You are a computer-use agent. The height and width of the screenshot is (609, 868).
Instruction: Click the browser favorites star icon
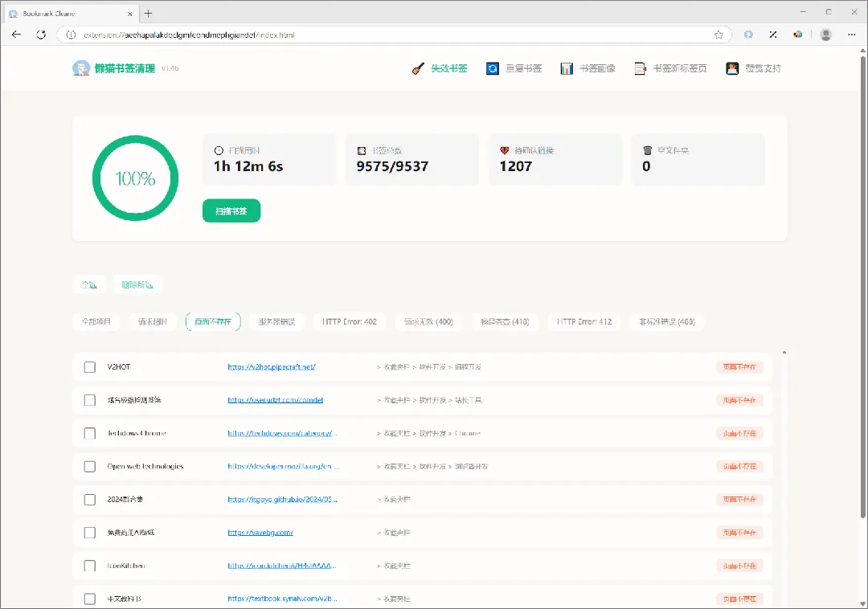[719, 35]
